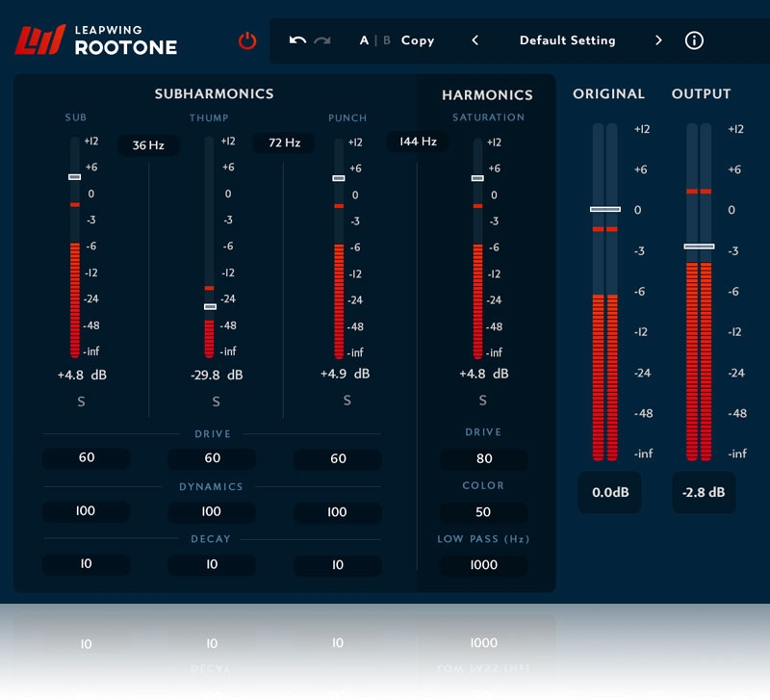Click the 36 Hz crossover frequency box
The width and height of the screenshot is (770, 700).
pyautogui.click(x=147, y=144)
